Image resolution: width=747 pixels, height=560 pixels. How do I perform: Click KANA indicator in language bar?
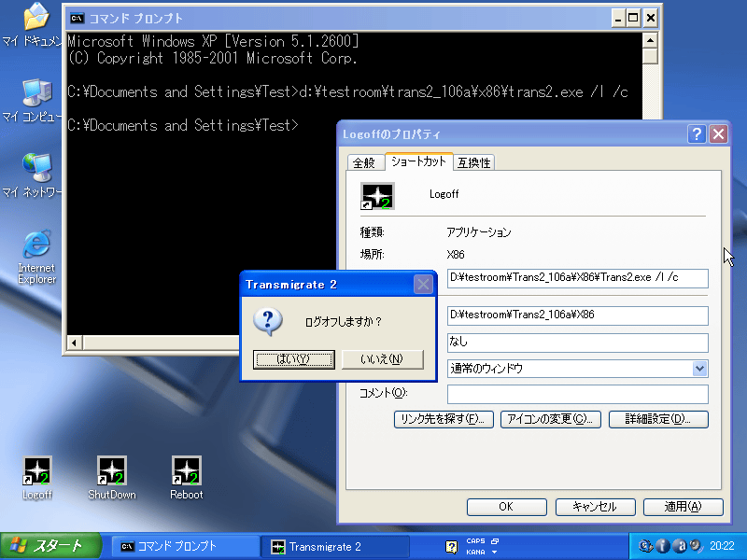click(x=475, y=552)
